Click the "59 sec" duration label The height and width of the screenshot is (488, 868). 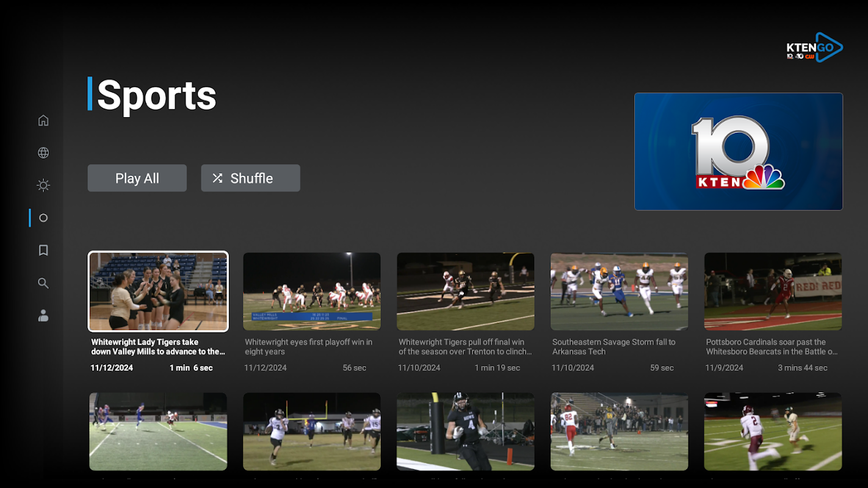pyautogui.click(x=662, y=368)
